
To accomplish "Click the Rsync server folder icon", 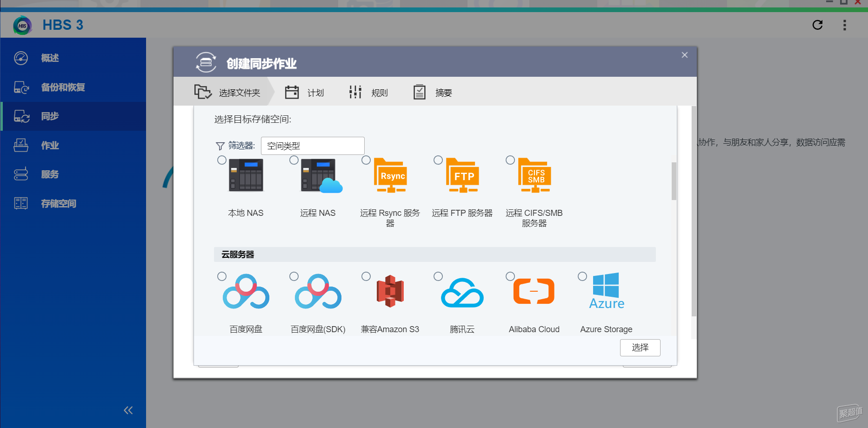I will click(391, 175).
